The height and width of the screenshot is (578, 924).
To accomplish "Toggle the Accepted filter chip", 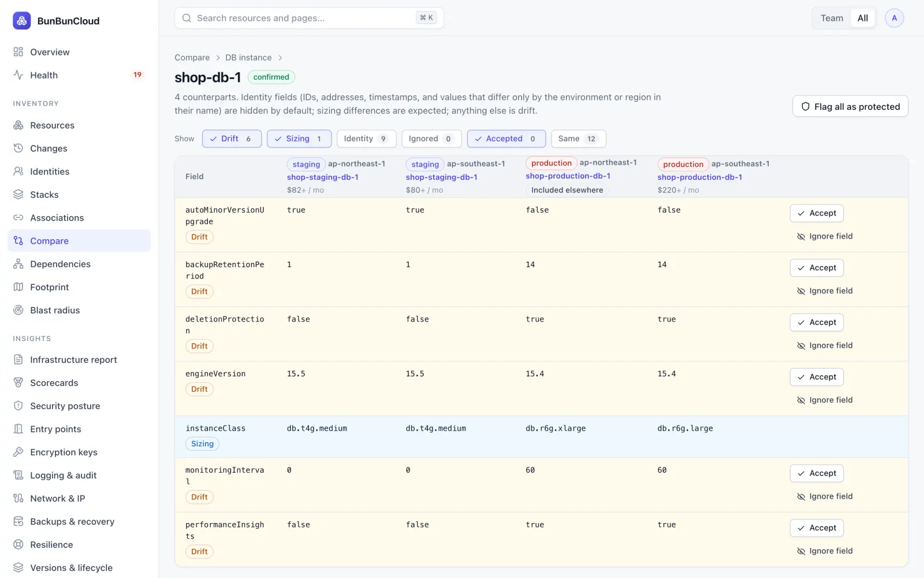I will tap(506, 139).
